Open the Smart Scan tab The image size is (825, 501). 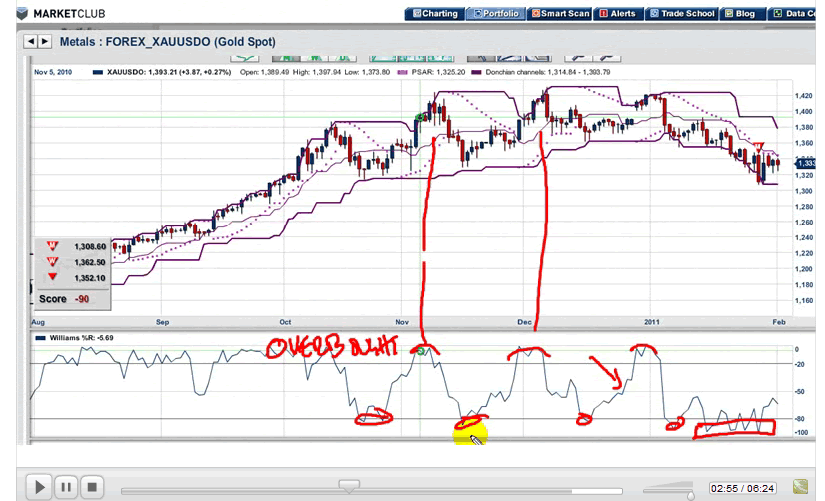[x=560, y=14]
